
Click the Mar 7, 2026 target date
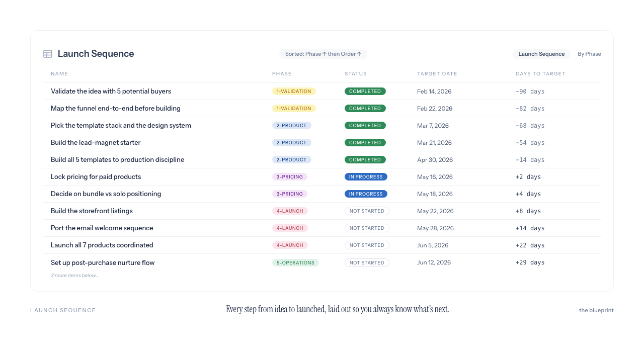433,126
